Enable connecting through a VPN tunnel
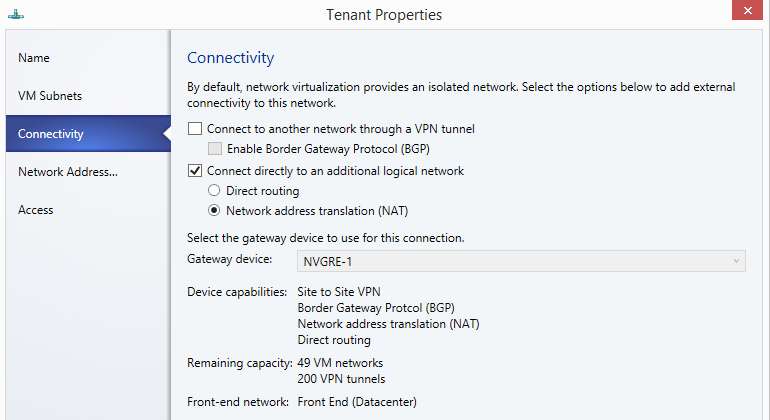The height and width of the screenshot is (420, 770). (195, 129)
